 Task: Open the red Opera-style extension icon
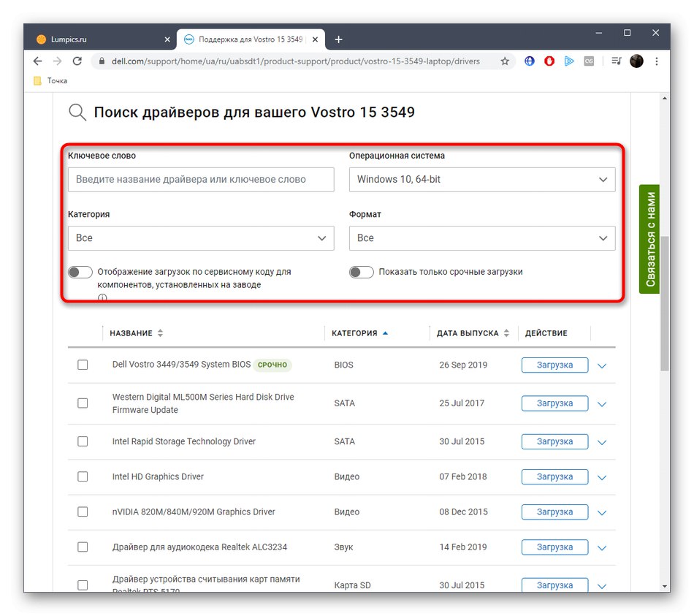tap(549, 61)
